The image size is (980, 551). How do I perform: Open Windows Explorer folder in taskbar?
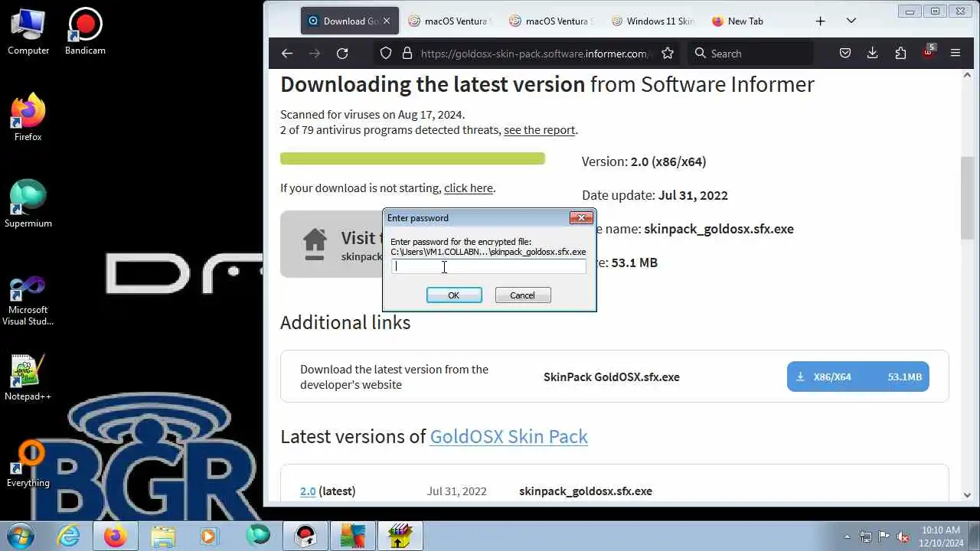(163, 535)
